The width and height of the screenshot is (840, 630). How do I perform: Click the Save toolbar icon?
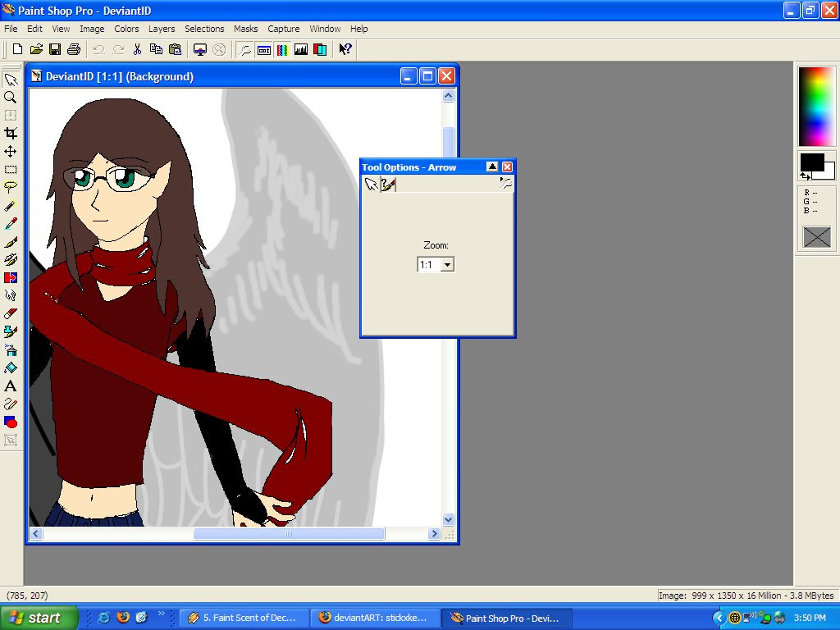(x=55, y=50)
